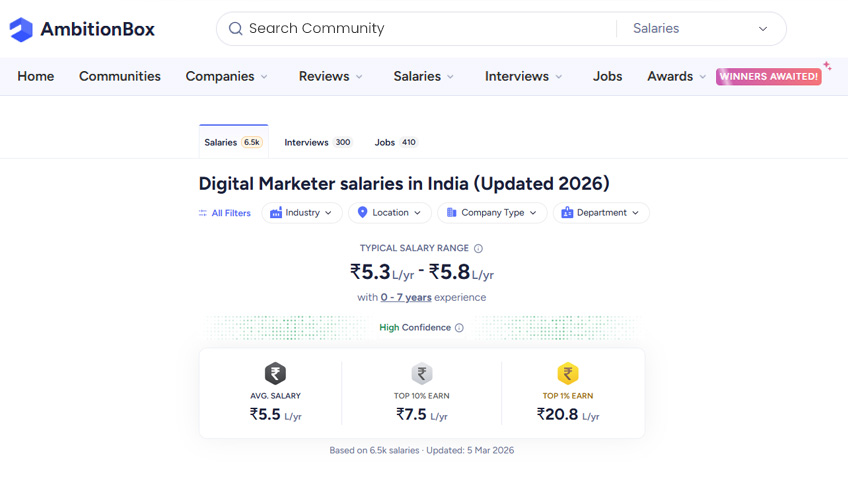Click the silver Top 10% Earn rupee icon
848x477 pixels.
point(422,373)
